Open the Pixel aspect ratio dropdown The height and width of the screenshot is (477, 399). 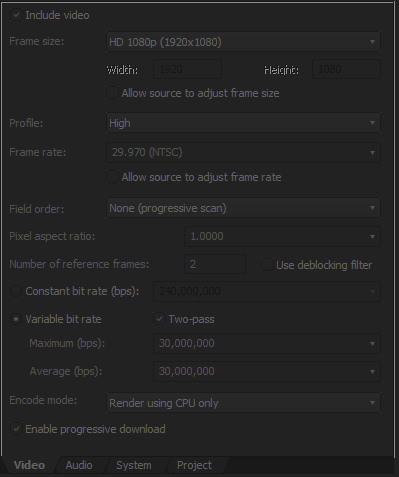(x=282, y=236)
